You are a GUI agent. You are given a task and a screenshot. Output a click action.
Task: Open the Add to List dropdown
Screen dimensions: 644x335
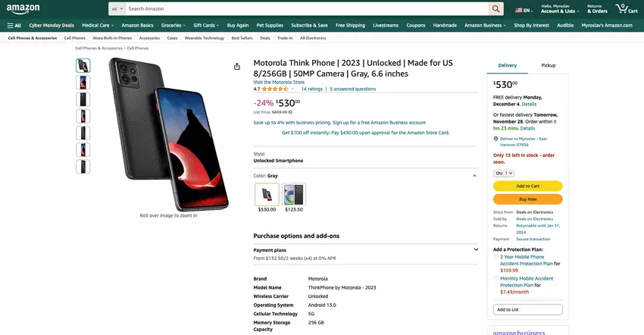527,309
